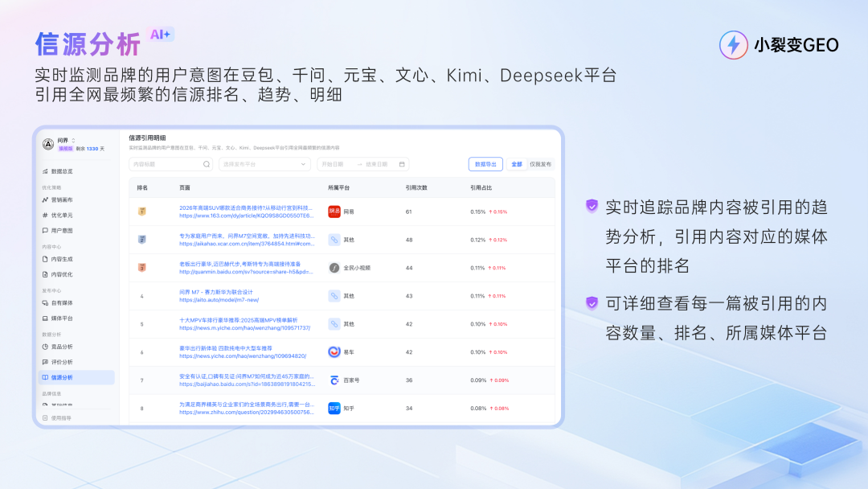Click the 开始日期 date field
Image resolution: width=868 pixels, height=489 pixels.
point(334,165)
